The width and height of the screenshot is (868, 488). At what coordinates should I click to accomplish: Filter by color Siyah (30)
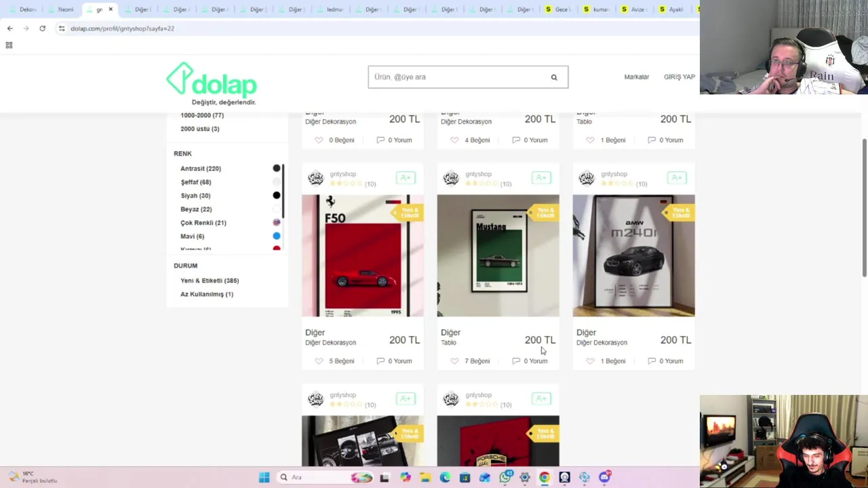pyautogui.click(x=195, y=196)
